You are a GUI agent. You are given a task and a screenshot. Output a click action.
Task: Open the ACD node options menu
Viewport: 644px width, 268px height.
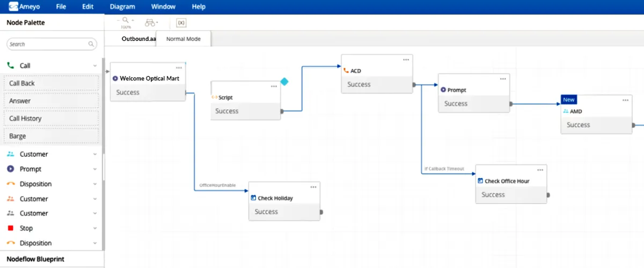406,60
